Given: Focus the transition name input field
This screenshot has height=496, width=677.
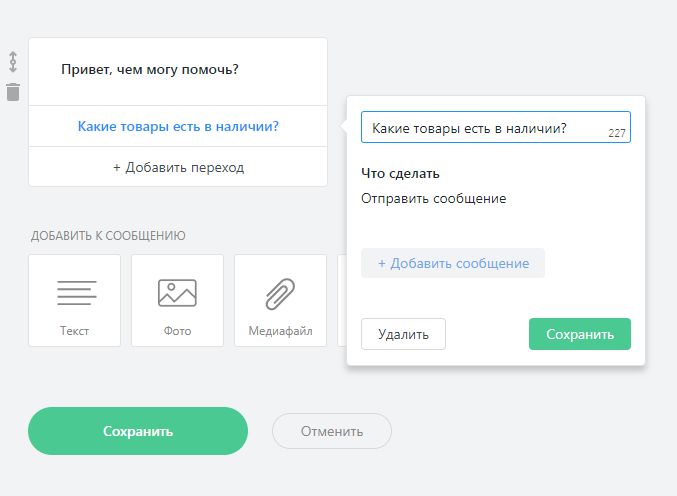Looking at the screenshot, I should 480,127.
